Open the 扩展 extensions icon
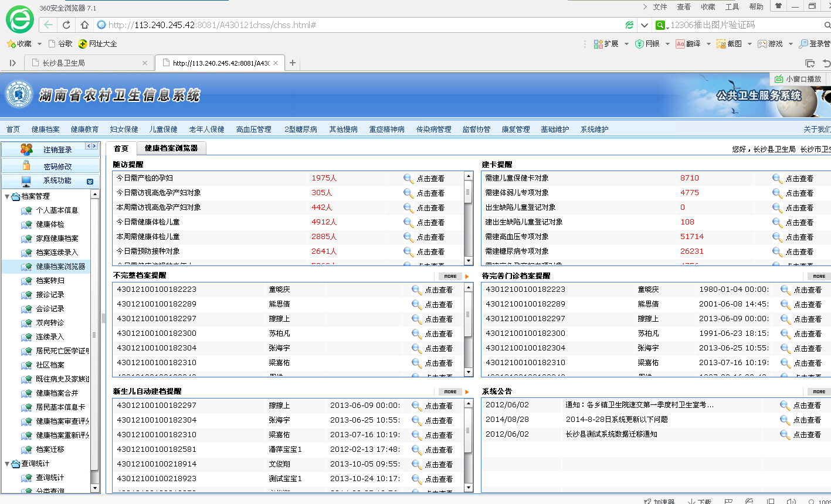Screen dimensions: 831x504 (x=598, y=44)
